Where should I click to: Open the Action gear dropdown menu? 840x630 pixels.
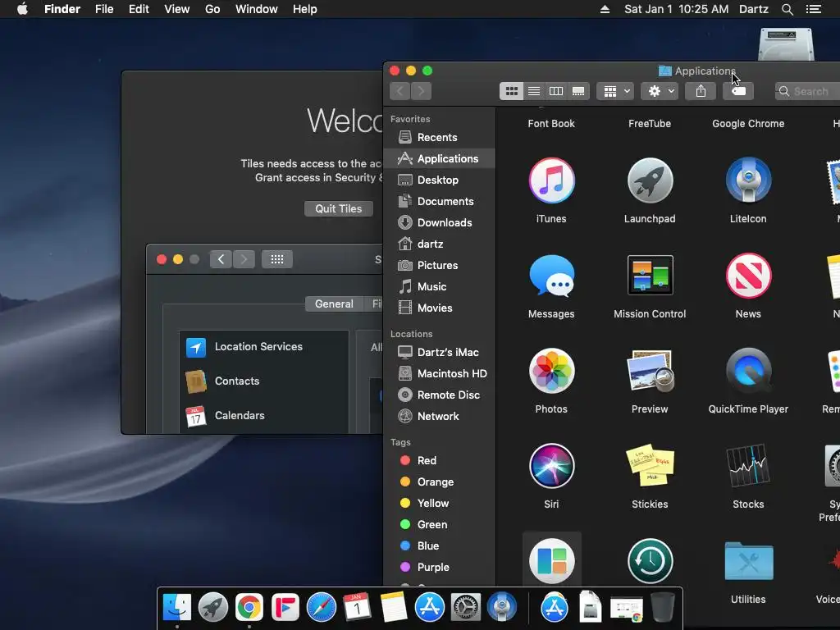[x=660, y=91]
